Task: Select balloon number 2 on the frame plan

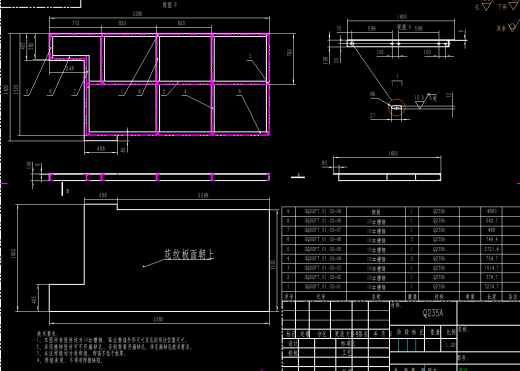Action: [x=27, y=92]
